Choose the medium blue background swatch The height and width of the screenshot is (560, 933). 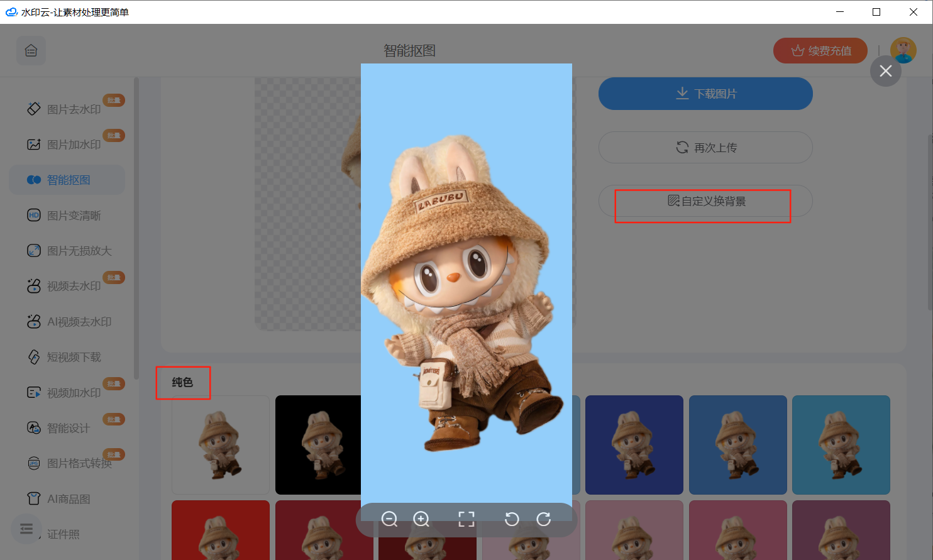738,445
